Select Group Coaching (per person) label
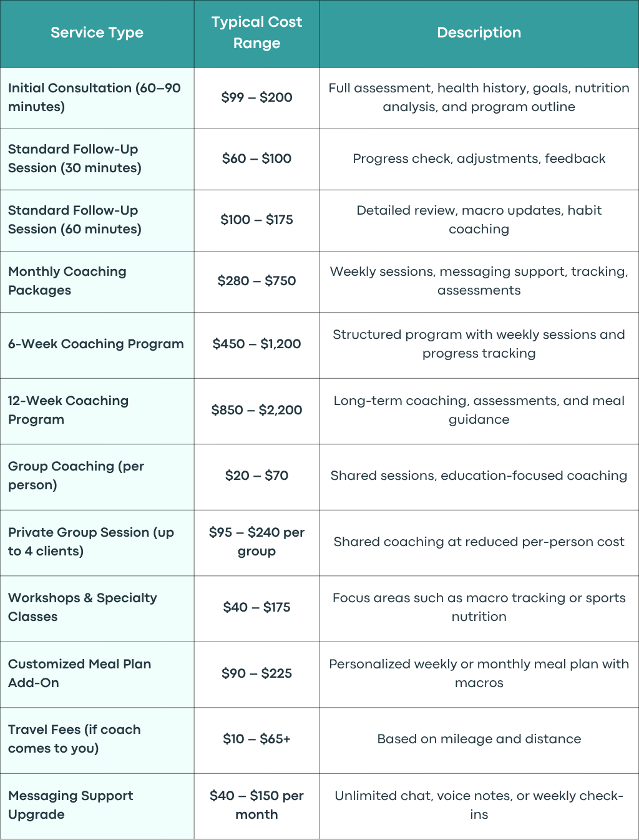This screenshot has height=840, width=639. tap(76, 476)
